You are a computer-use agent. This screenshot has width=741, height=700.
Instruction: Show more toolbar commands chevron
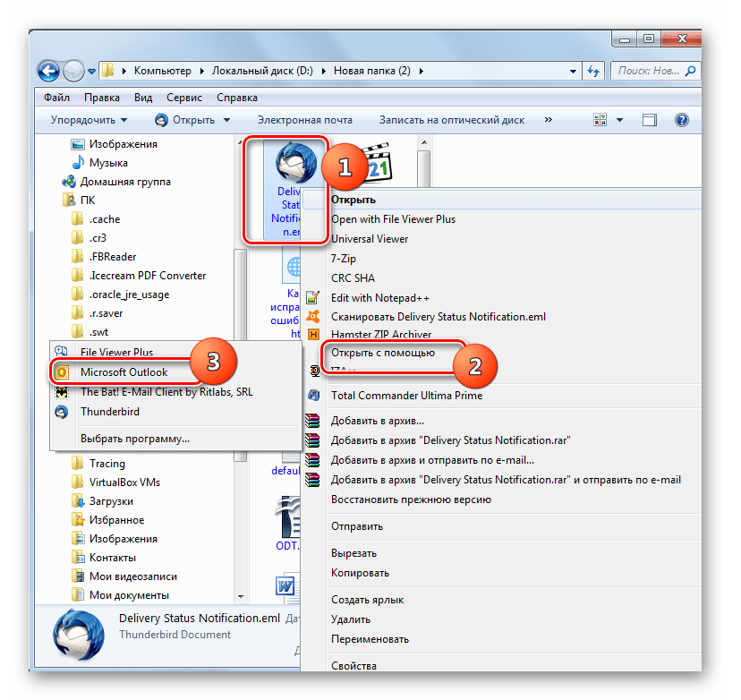tap(549, 120)
